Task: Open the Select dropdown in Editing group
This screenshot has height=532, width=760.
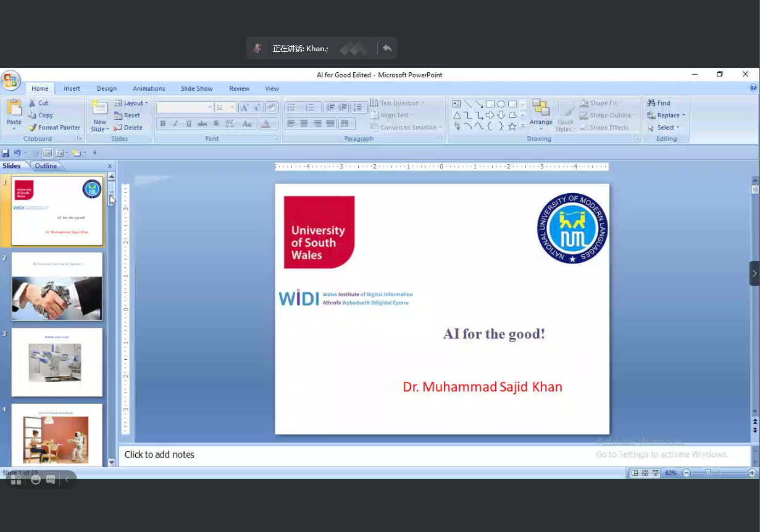Action: pos(664,128)
